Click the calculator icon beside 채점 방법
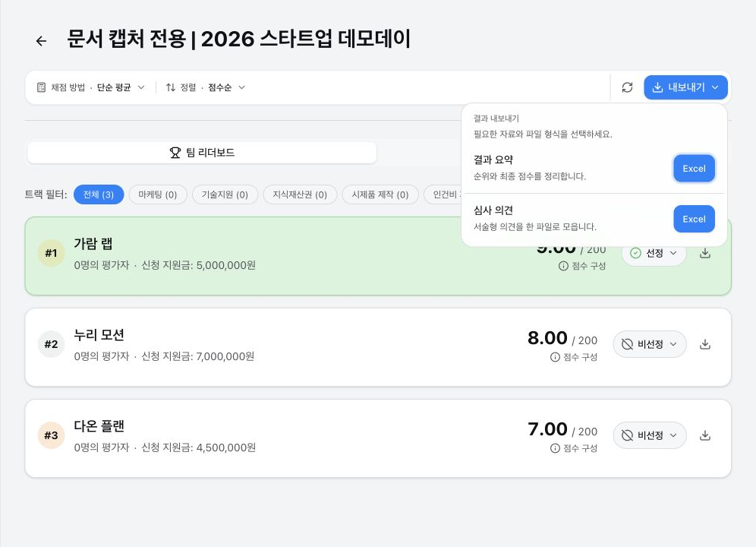 coord(42,87)
